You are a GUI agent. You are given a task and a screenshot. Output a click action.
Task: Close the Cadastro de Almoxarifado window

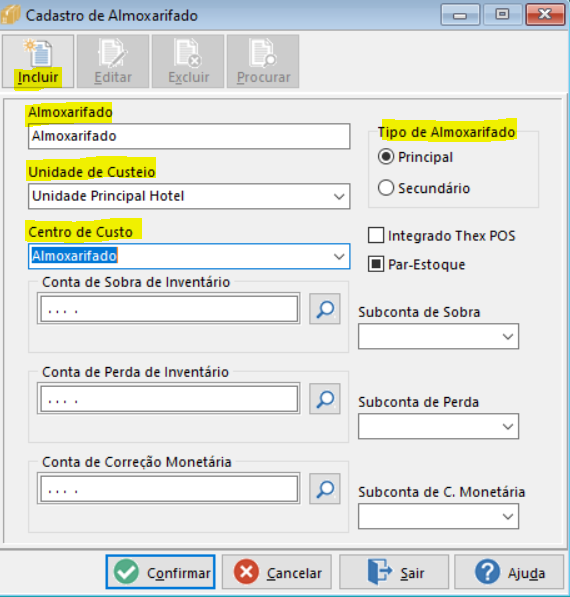[545, 15]
